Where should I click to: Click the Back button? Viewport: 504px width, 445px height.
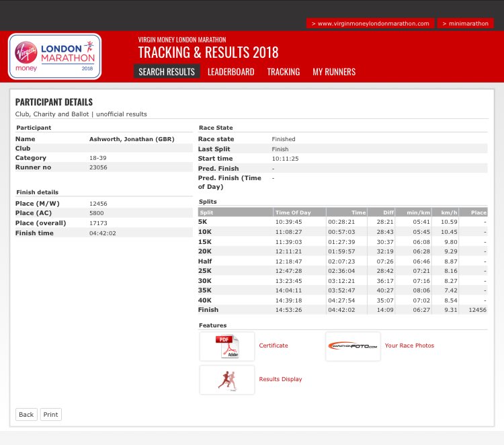point(26,415)
